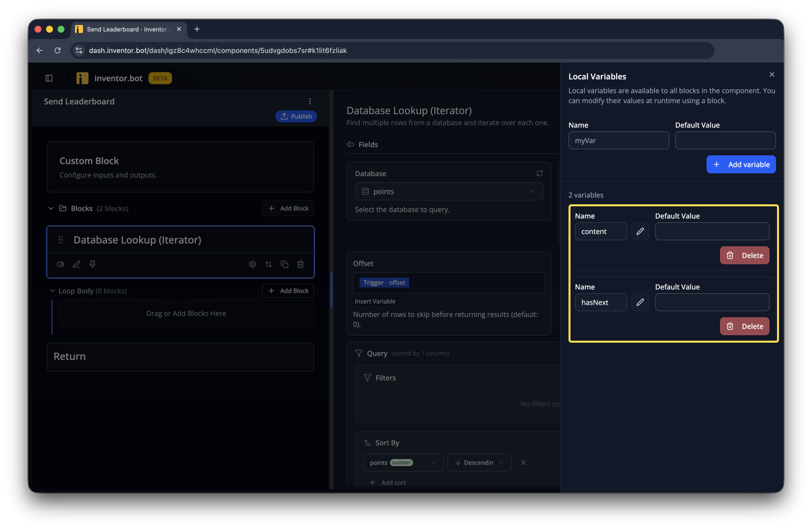Delete the content variable

[744, 255]
